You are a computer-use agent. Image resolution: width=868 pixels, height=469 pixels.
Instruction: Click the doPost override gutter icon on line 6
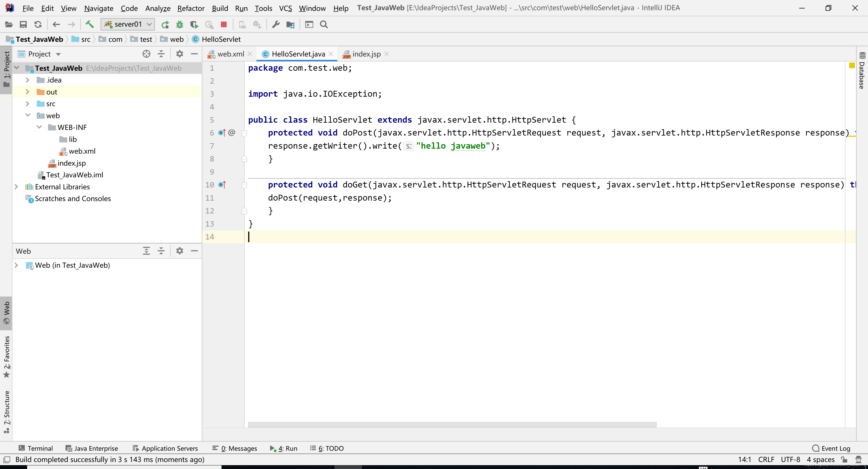point(222,133)
